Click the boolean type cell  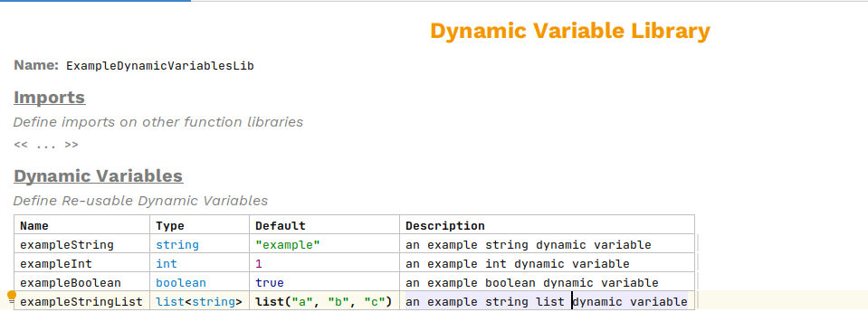coord(199,282)
